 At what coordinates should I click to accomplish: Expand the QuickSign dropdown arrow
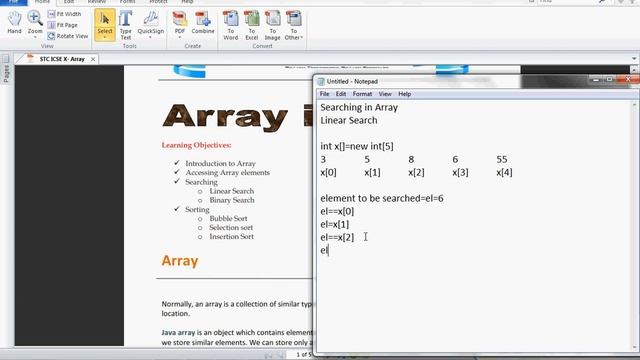tap(151, 38)
